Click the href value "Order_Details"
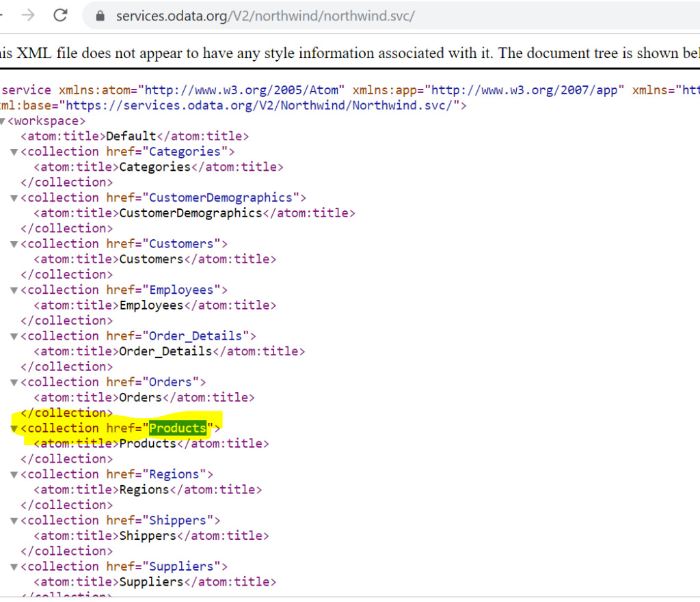 click(196, 336)
